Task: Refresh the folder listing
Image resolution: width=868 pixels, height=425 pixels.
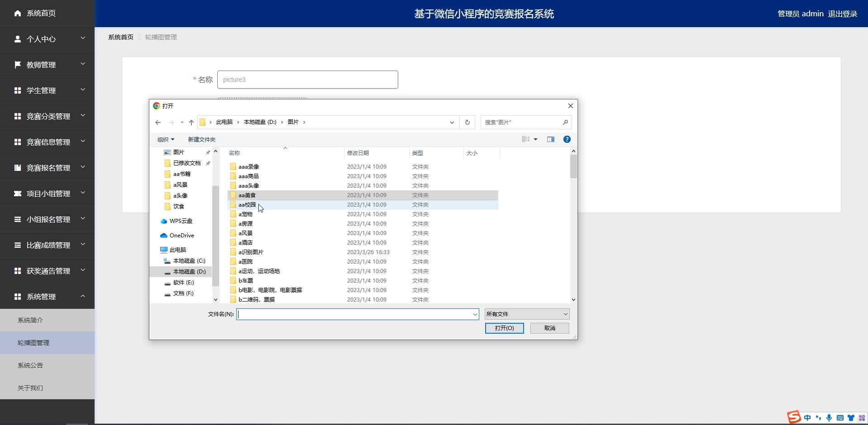Action: point(467,122)
